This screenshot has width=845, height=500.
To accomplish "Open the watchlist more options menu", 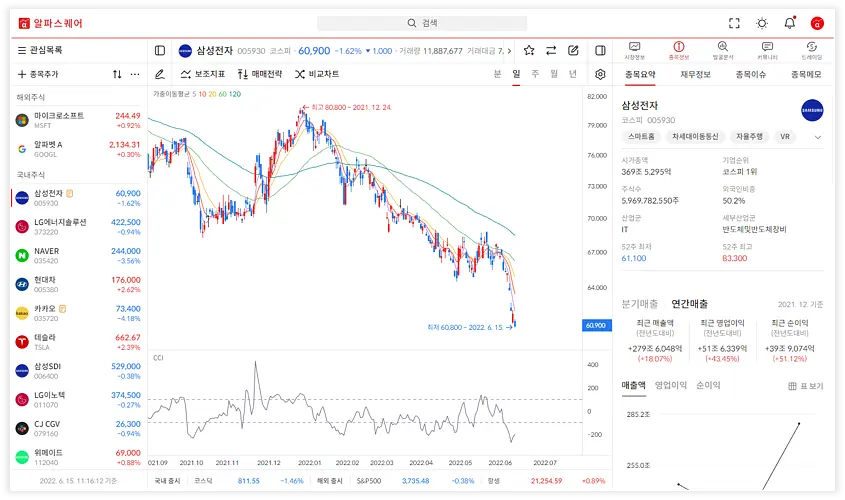I will [x=135, y=74].
